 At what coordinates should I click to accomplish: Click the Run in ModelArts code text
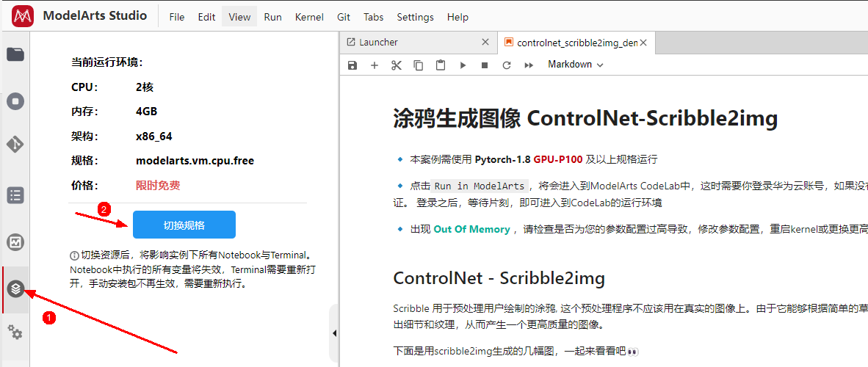[480, 186]
